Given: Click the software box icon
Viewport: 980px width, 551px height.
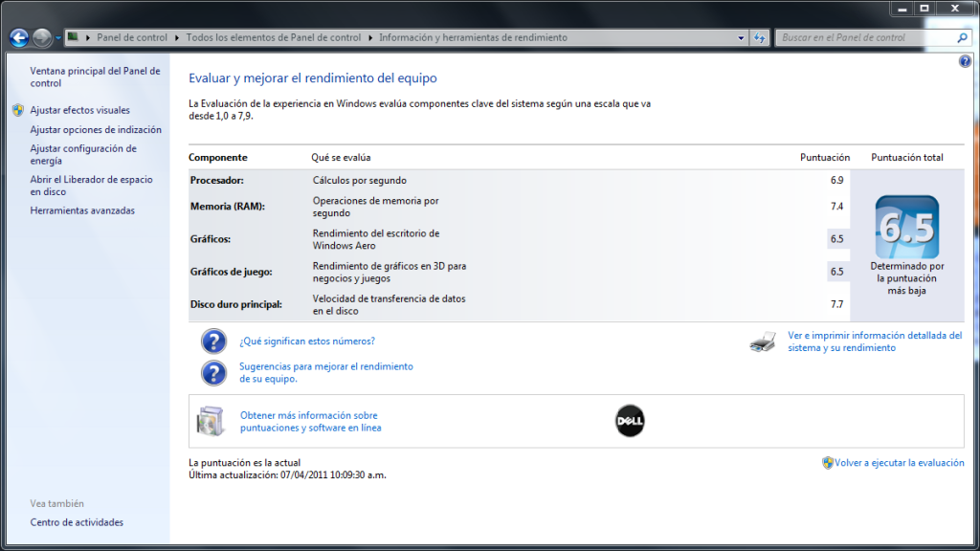Looking at the screenshot, I should pyautogui.click(x=210, y=421).
